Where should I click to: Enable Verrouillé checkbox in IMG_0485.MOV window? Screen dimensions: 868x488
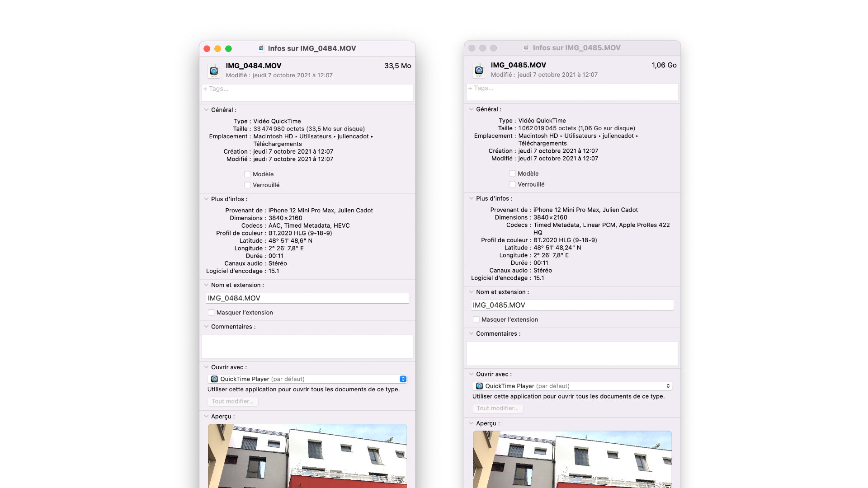512,185
